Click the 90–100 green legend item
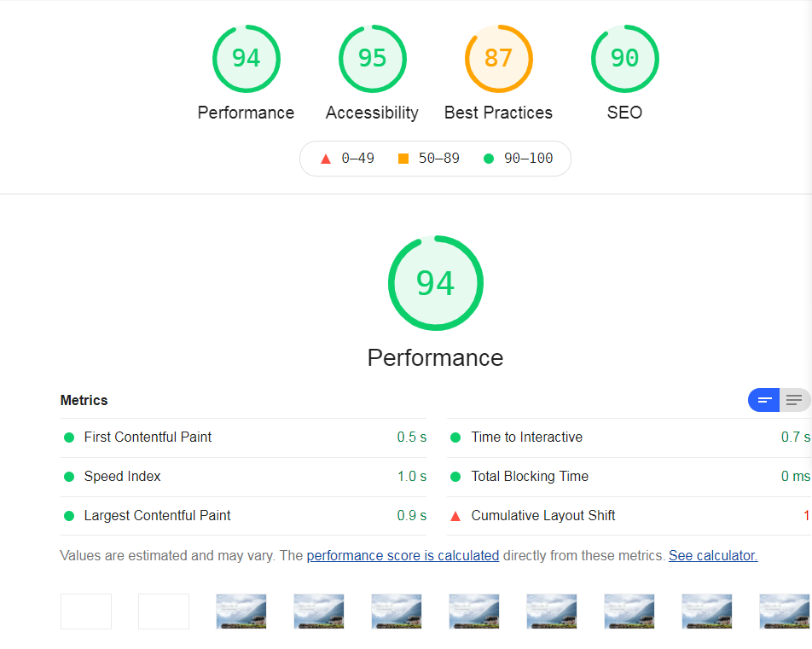 [x=519, y=159]
